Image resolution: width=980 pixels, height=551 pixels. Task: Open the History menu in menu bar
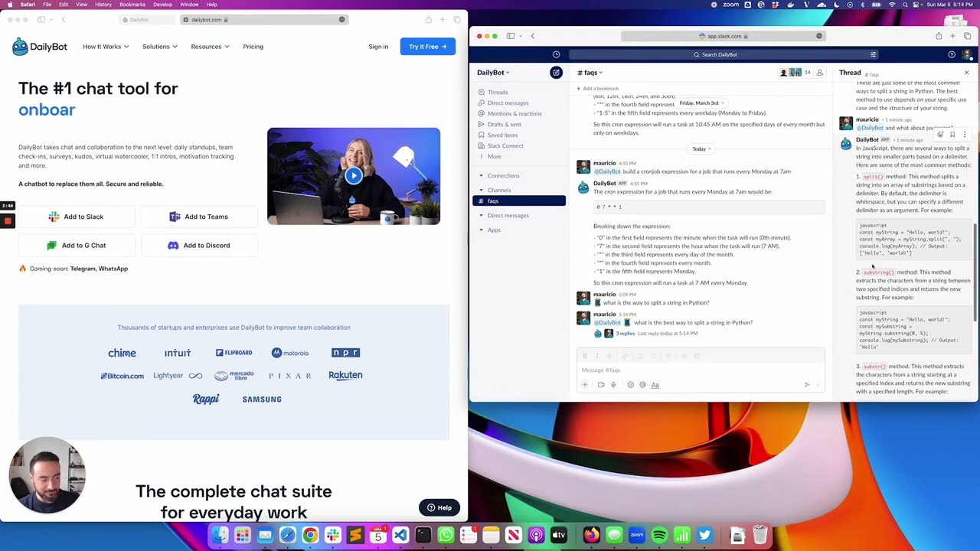point(103,5)
